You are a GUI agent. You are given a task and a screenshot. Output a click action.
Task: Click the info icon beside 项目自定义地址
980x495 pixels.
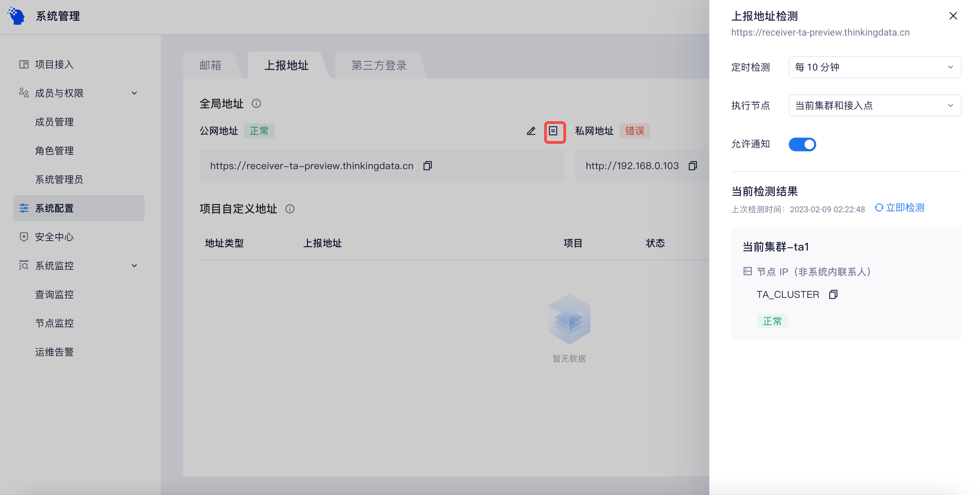click(x=290, y=209)
